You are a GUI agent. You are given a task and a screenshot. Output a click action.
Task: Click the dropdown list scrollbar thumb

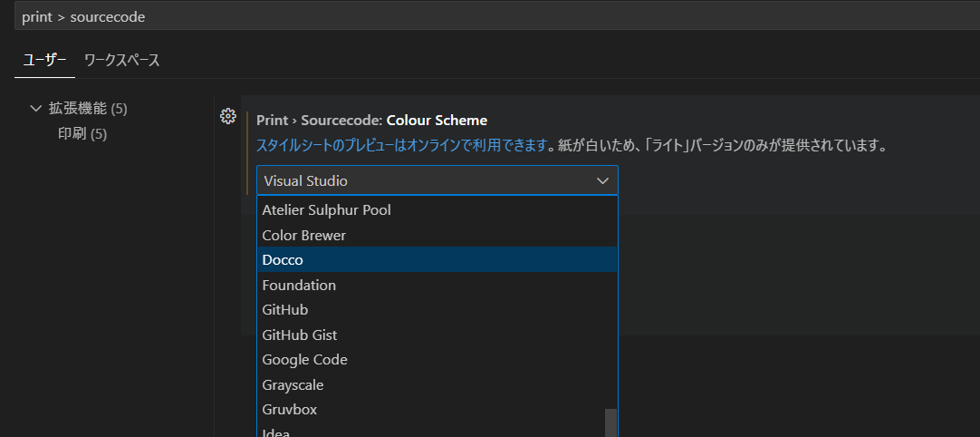pos(610,423)
